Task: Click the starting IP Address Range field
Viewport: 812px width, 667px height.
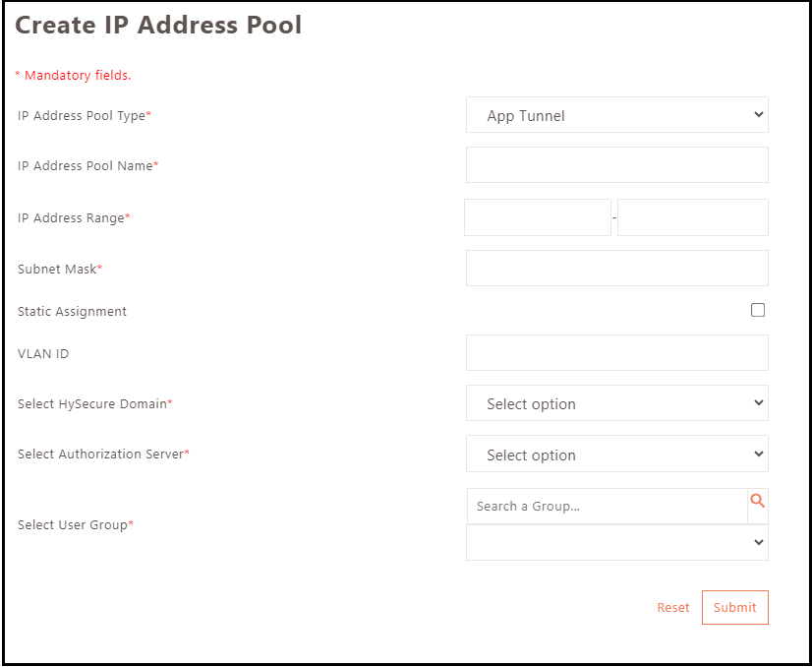Action: click(x=538, y=217)
